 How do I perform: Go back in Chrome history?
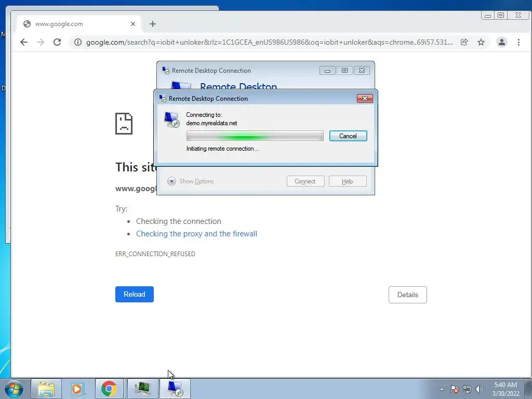pyautogui.click(x=24, y=42)
